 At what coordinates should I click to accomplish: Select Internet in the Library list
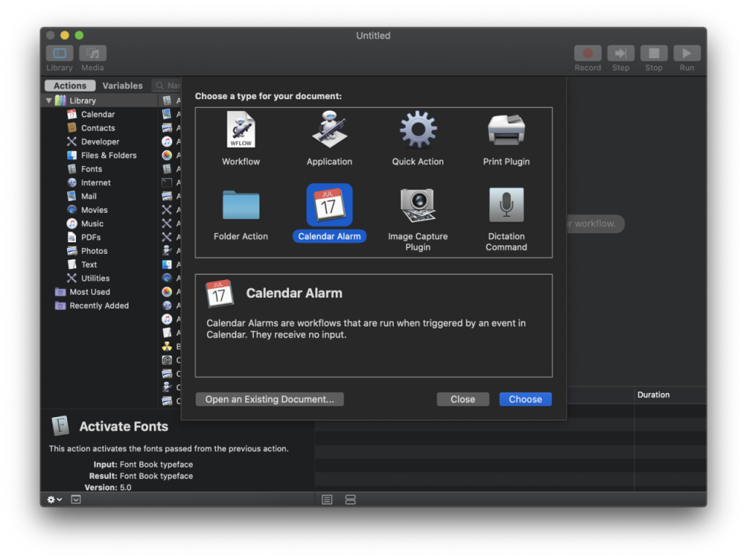pos(96,183)
